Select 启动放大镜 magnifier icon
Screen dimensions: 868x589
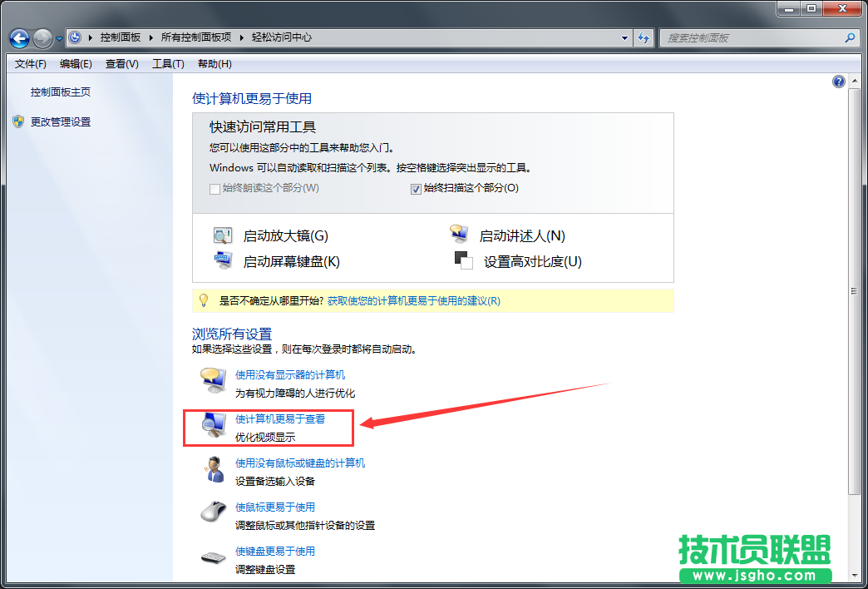[223, 235]
